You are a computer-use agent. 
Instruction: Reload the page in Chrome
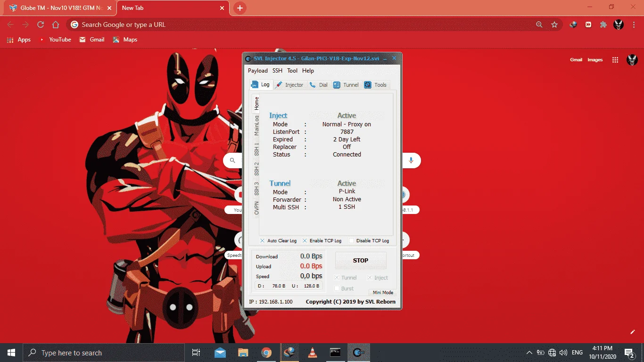[x=41, y=25]
